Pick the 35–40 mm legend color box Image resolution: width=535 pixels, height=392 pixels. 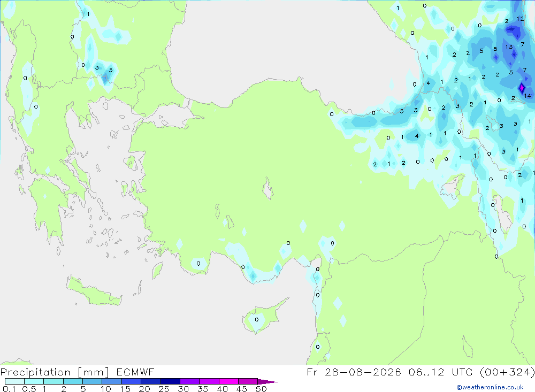tap(209, 381)
